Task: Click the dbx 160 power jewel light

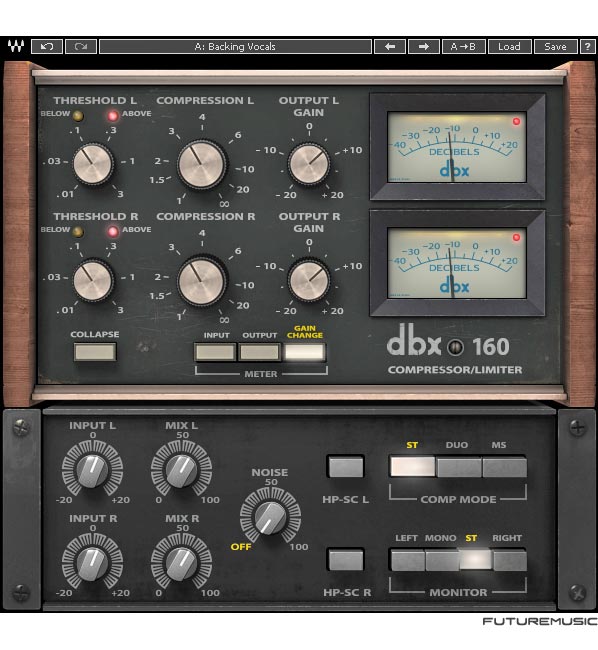Action: pos(455,347)
